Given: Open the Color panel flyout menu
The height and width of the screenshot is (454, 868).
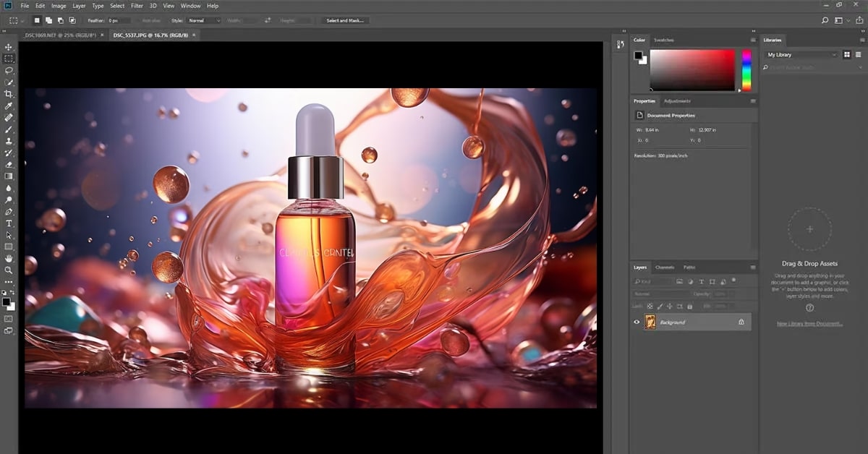Looking at the screenshot, I should 752,40.
